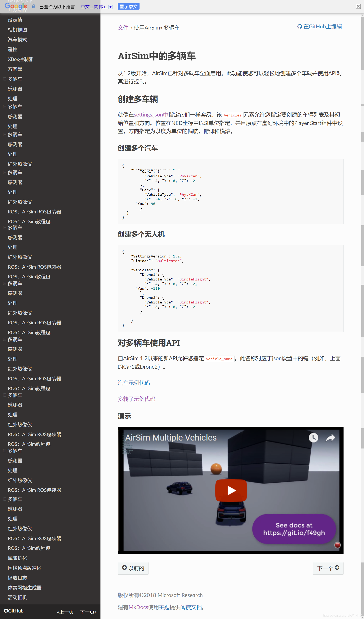Select 遥控 in the sidebar menu
The height and width of the screenshot is (619, 364).
(x=12, y=49)
